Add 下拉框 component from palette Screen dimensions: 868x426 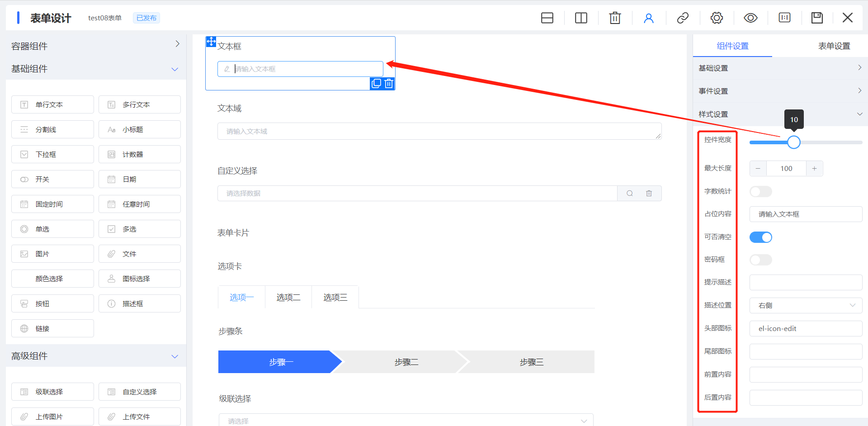tap(52, 154)
